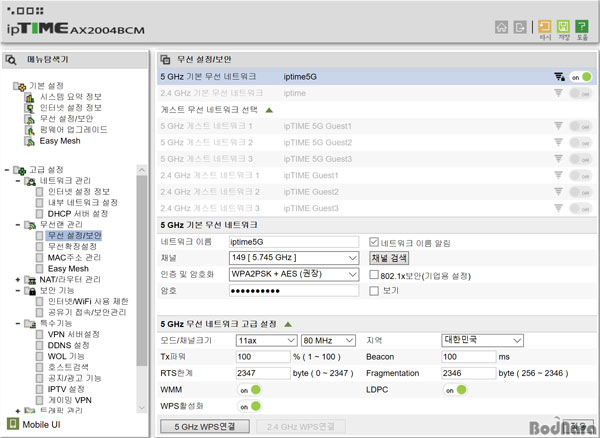The width and height of the screenshot is (600, 438).
Task: Open the 11ax mode dropdown
Action: (266, 340)
